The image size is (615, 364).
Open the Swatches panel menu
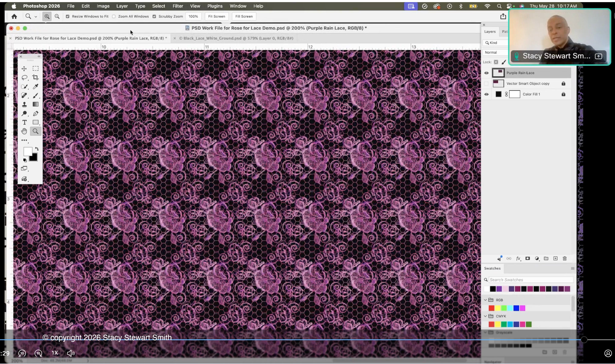click(x=573, y=268)
